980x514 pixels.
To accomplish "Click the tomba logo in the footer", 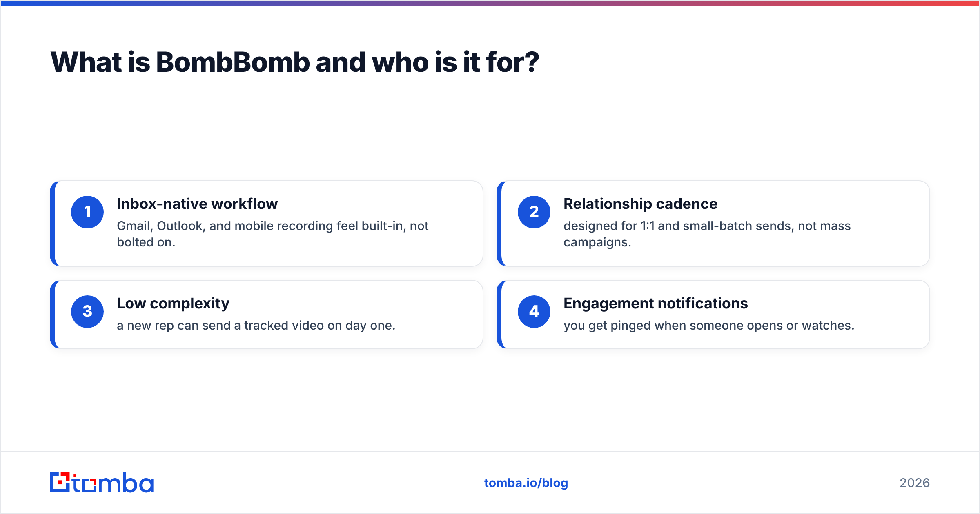I will point(102,483).
